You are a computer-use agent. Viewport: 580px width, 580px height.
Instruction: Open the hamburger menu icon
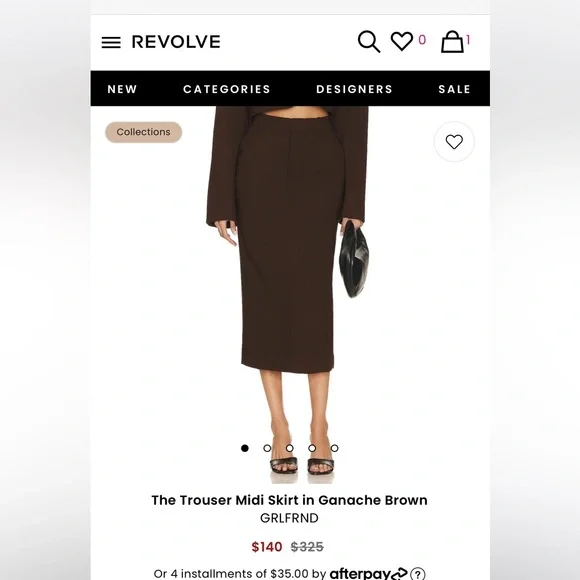111,43
